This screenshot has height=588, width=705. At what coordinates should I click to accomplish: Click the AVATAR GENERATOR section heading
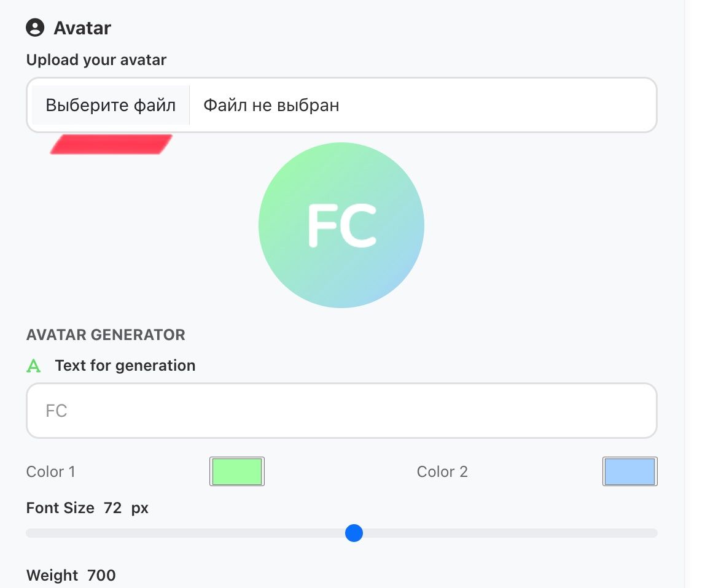tap(105, 335)
